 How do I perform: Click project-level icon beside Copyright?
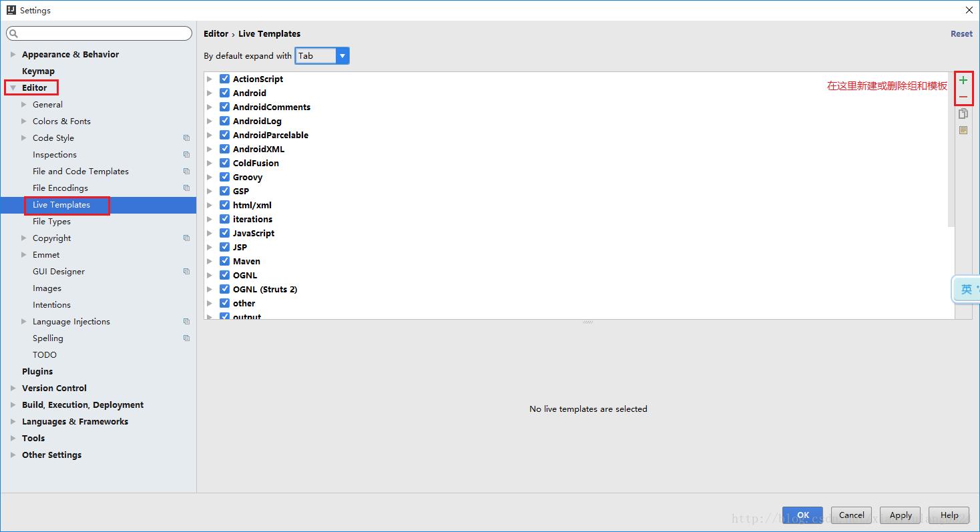click(x=186, y=238)
